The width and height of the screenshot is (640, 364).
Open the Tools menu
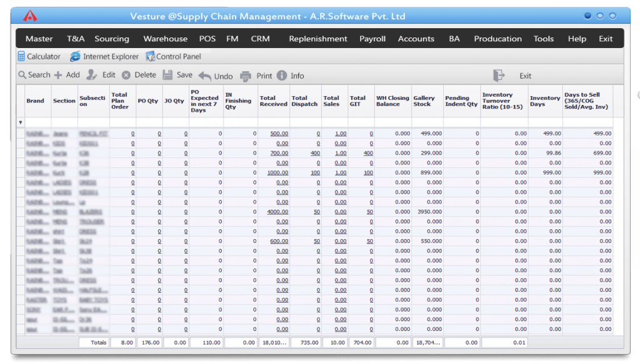click(544, 39)
